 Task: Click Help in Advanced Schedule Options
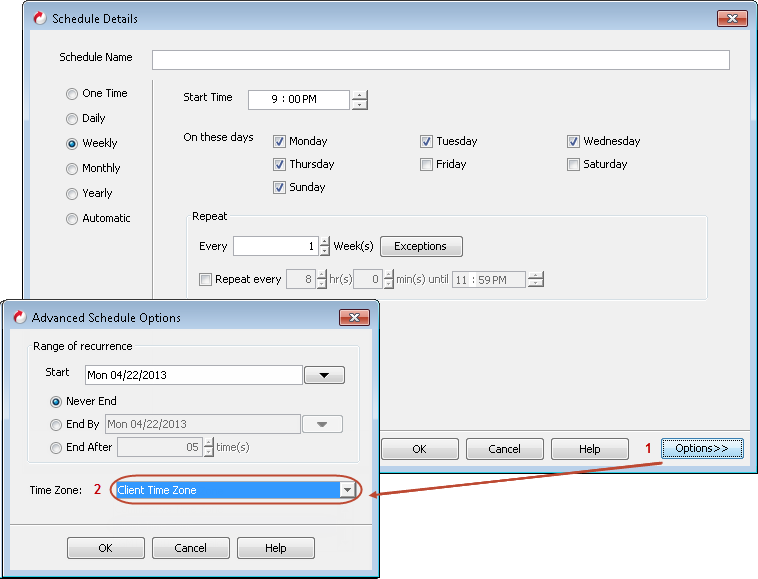[x=276, y=548]
